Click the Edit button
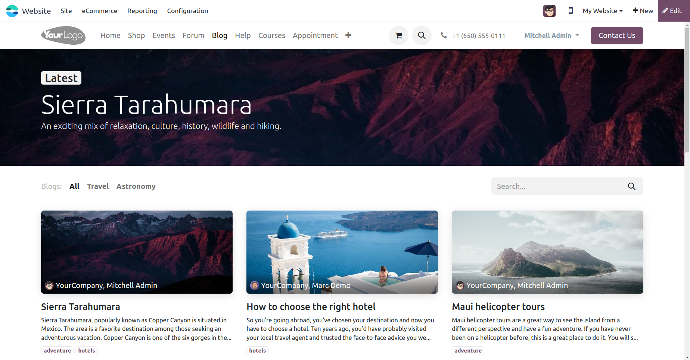This screenshot has width=690, height=360. [672, 11]
